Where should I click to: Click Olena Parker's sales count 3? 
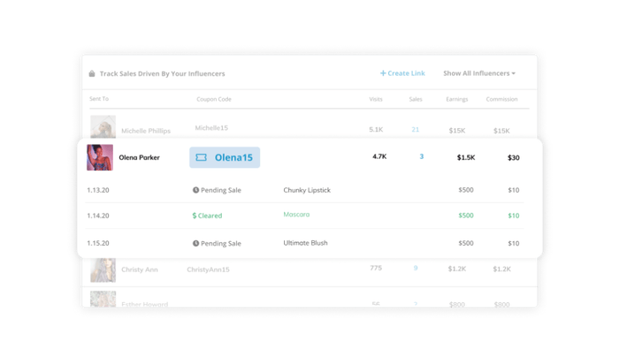pyautogui.click(x=421, y=157)
